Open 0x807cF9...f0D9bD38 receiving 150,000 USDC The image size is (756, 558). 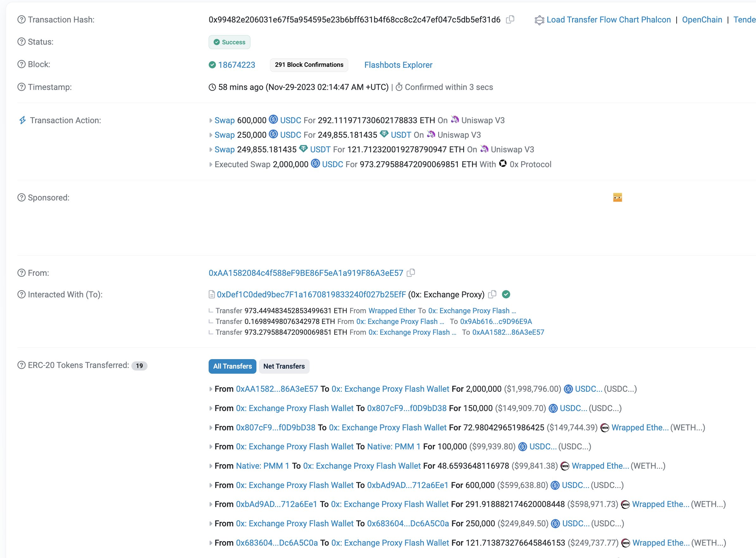pos(407,409)
